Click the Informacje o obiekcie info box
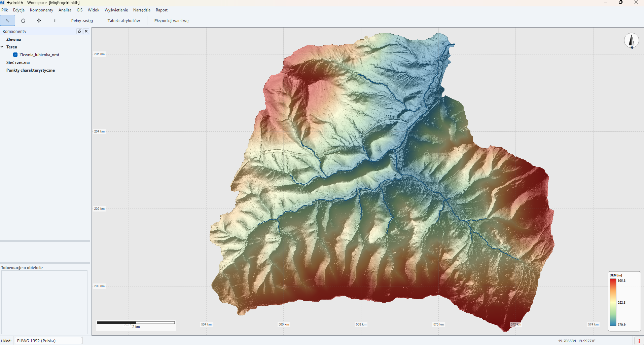Screen dimensions: 644x345 click(x=44, y=302)
